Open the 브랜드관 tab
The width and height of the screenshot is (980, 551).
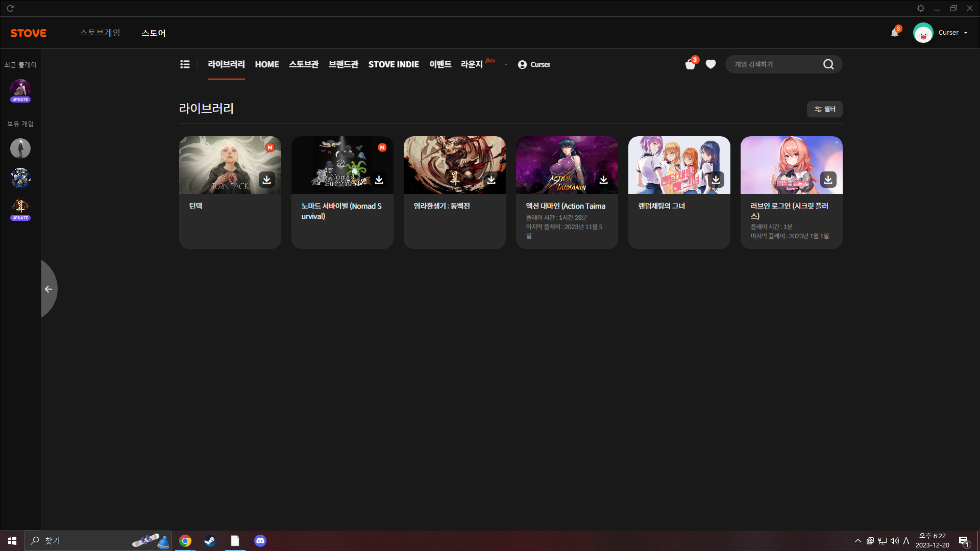344,64
